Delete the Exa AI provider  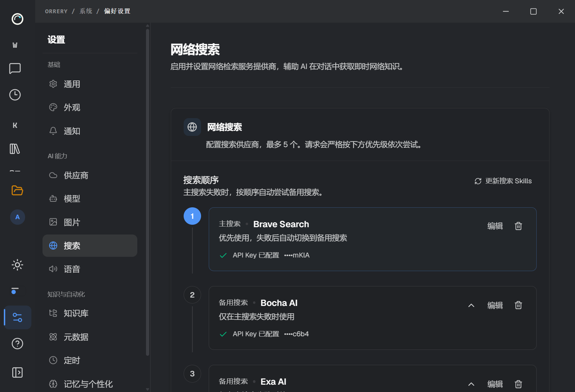point(518,384)
